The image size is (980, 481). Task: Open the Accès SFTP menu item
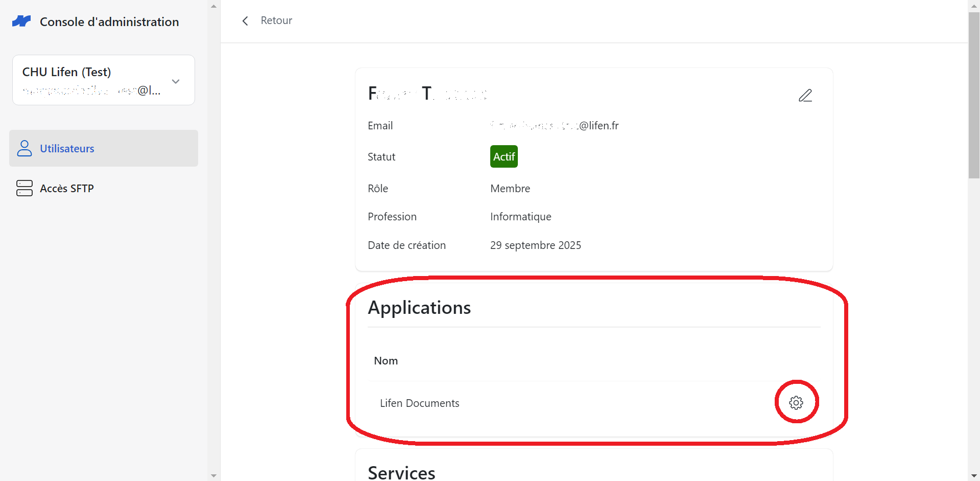tap(104, 188)
